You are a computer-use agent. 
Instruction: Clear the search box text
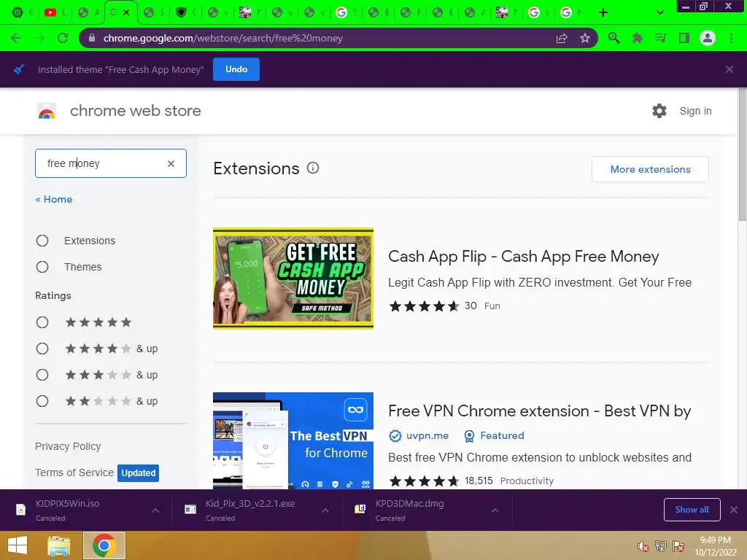tap(171, 163)
